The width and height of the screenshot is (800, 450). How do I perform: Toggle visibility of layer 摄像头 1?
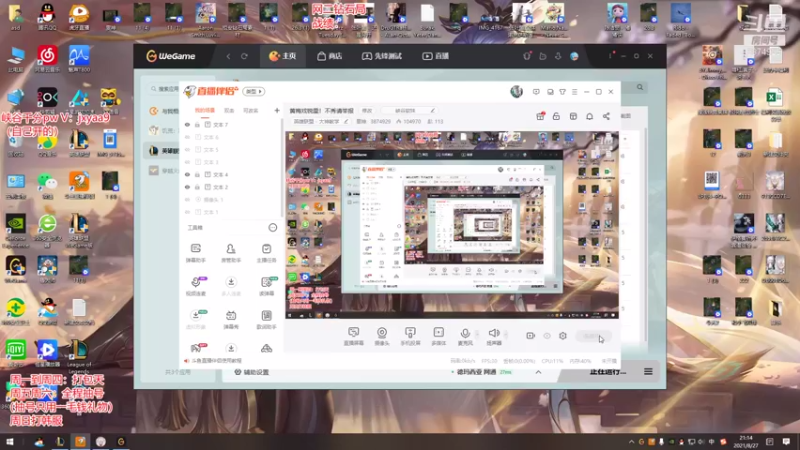point(187,199)
